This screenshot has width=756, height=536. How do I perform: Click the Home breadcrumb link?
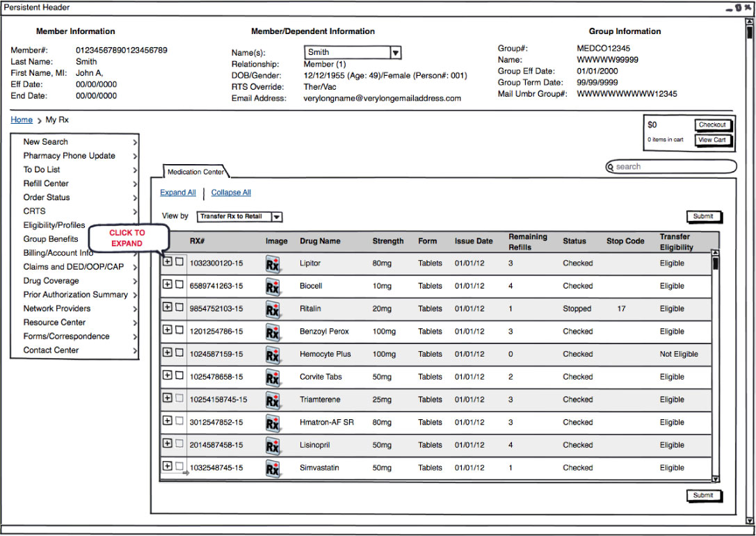tap(22, 120)
